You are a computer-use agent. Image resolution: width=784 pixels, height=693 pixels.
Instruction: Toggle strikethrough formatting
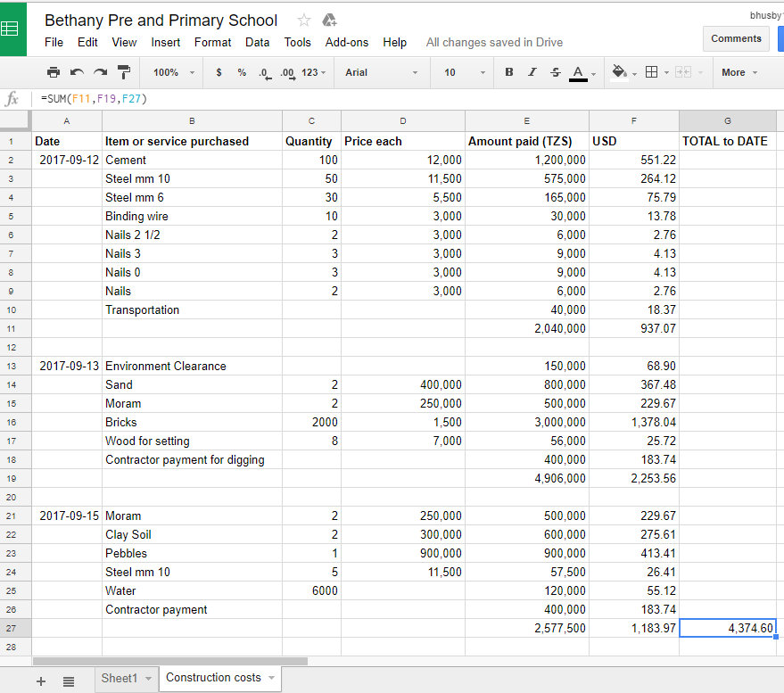[556, 72]
